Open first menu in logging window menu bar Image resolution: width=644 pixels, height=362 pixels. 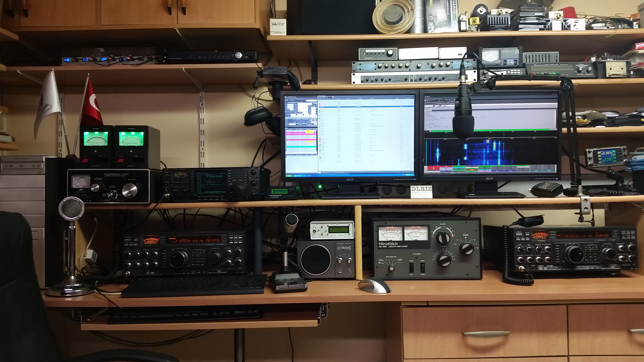click(x=287, y=99)
